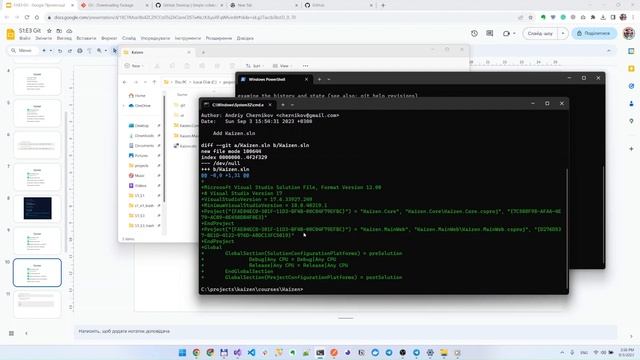This screenshot has height=360, width=640.
Task: Open a new tab in the cmd terminal window
Action: [x=283, y=105]
